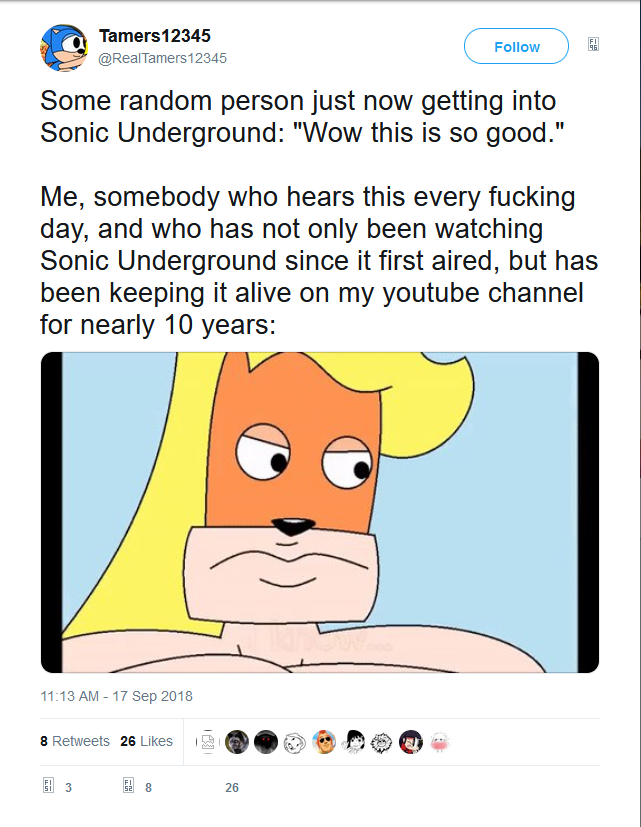Screen dimensions: 641x827
Task: Click the fourth liker avatar, white sketch face
Action: [x=295, y=742]
